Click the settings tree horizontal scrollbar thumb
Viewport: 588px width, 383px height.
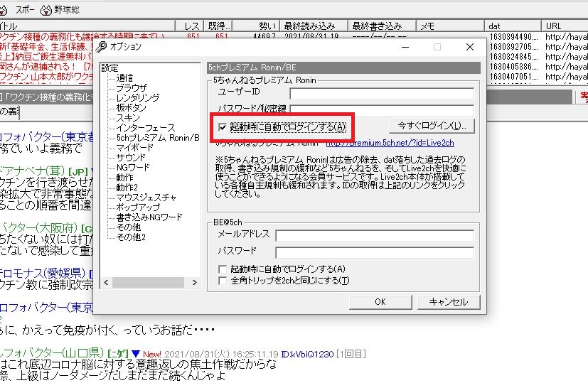(x=148, y=283)
